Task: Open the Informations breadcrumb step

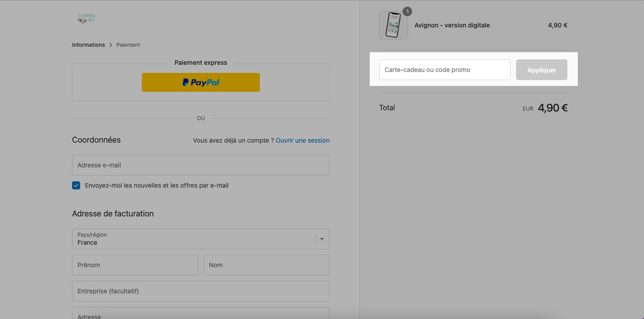Action: pos(88,45)
